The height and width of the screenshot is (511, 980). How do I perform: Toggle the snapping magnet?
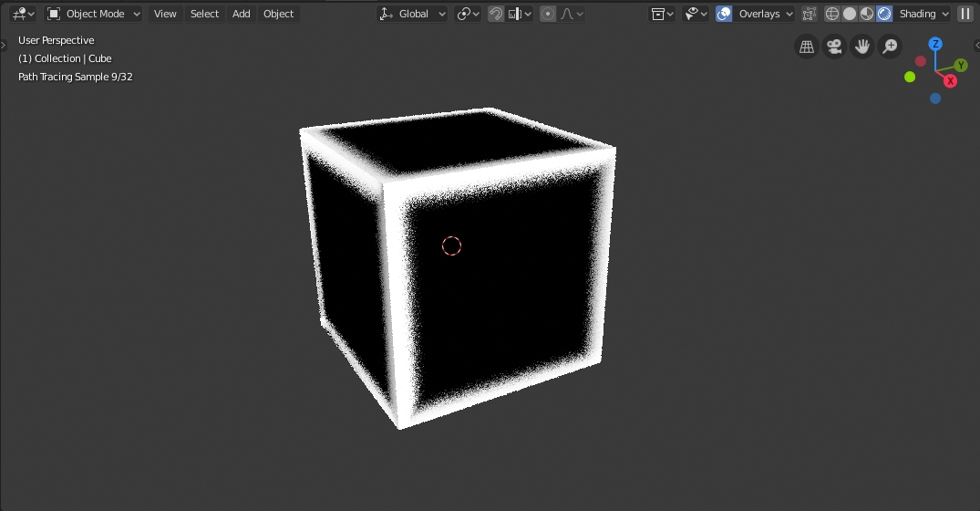496,14
